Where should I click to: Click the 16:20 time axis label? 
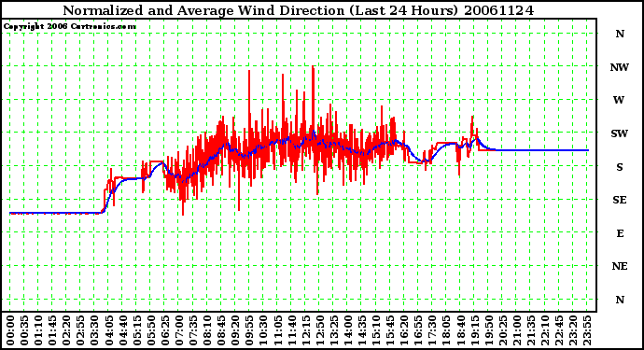404,330
